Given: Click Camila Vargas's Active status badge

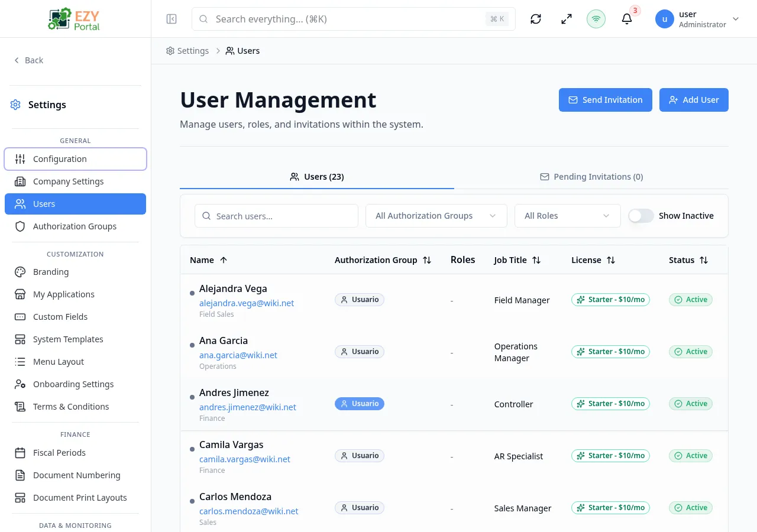Looking at the screenshot, I should click(x=691, y=456).
